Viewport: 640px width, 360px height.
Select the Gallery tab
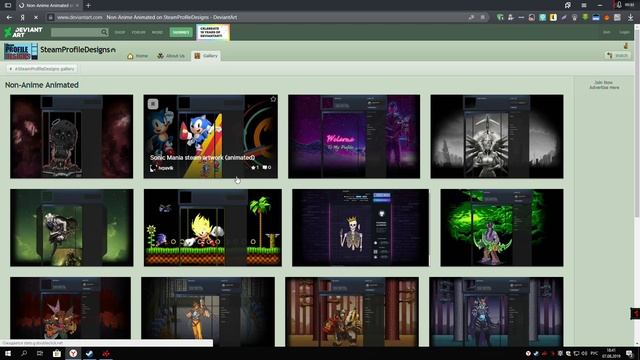[206, 56]
